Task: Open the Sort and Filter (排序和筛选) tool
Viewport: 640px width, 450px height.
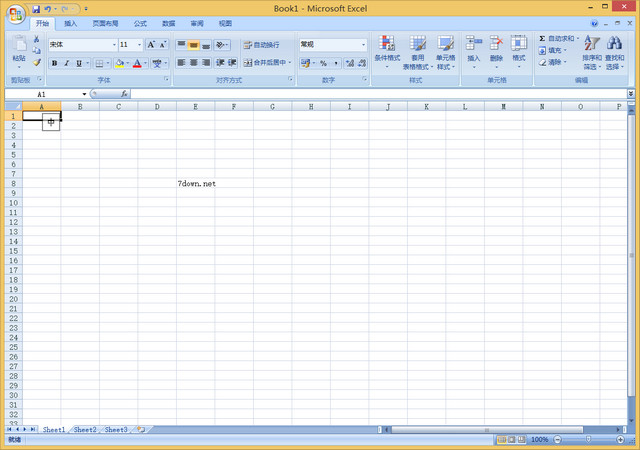Action: [x=592, y=50]
